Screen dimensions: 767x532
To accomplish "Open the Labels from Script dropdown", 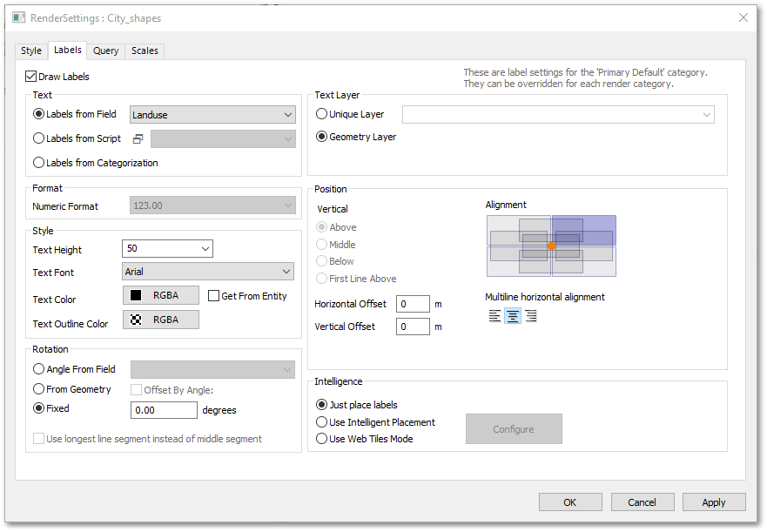I will pos(223,139).
